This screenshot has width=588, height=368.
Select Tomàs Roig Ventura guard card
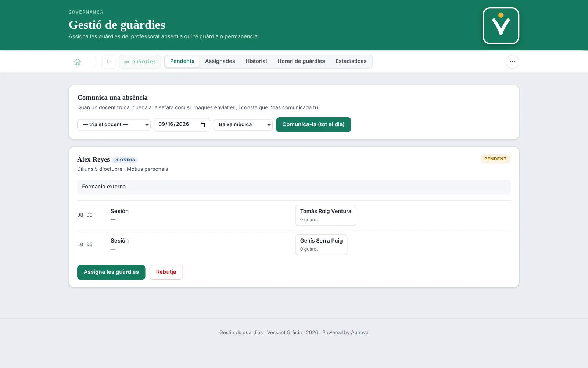326,215
